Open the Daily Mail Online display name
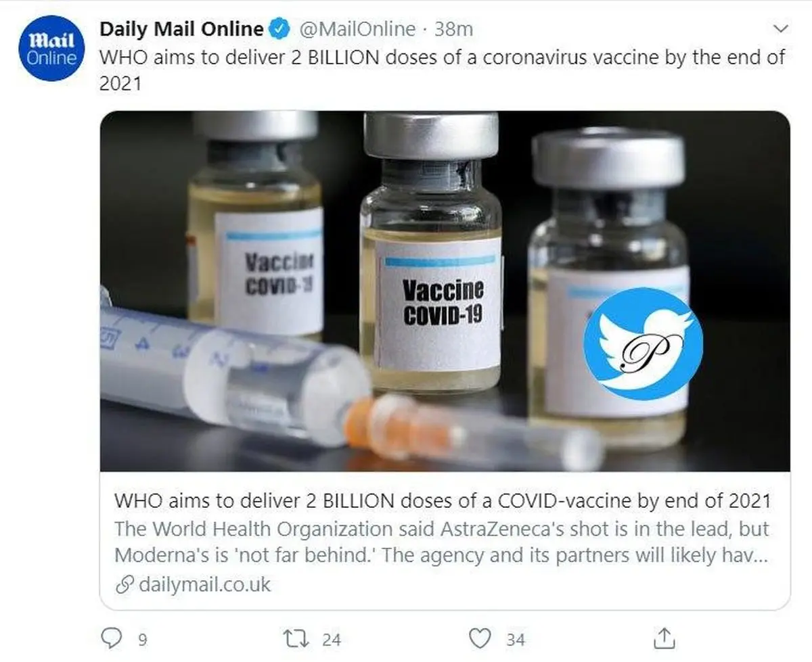 click(181, 29)
